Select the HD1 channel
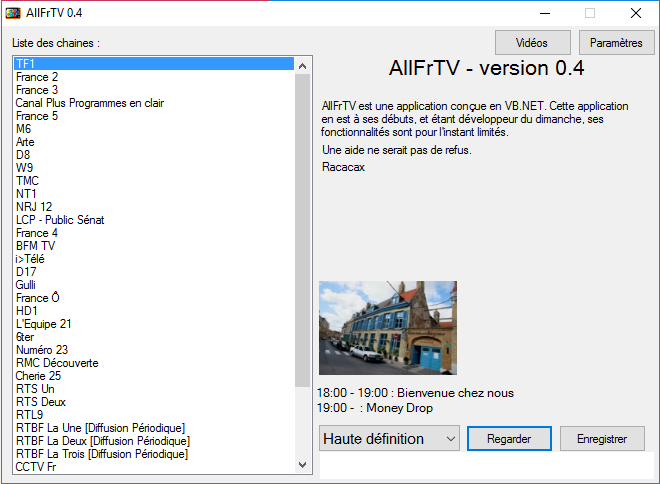The width and height of the screenshot is (660, 484). [x=154, y=311]
